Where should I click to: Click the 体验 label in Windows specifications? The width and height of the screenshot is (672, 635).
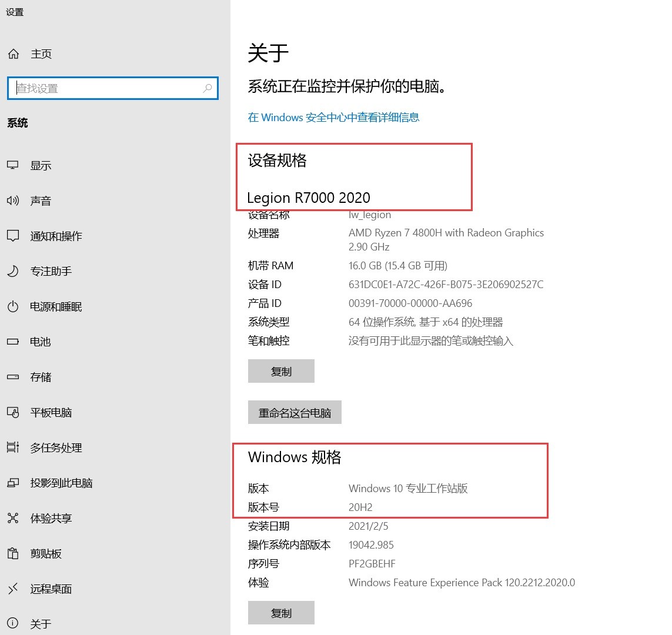point(259,583)
